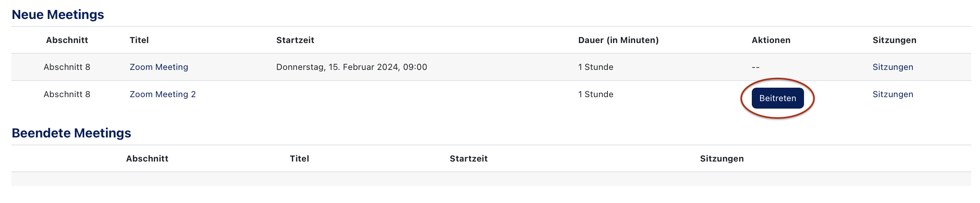Click the Aktionen column header
980x203 pixels.
point(771,40)
